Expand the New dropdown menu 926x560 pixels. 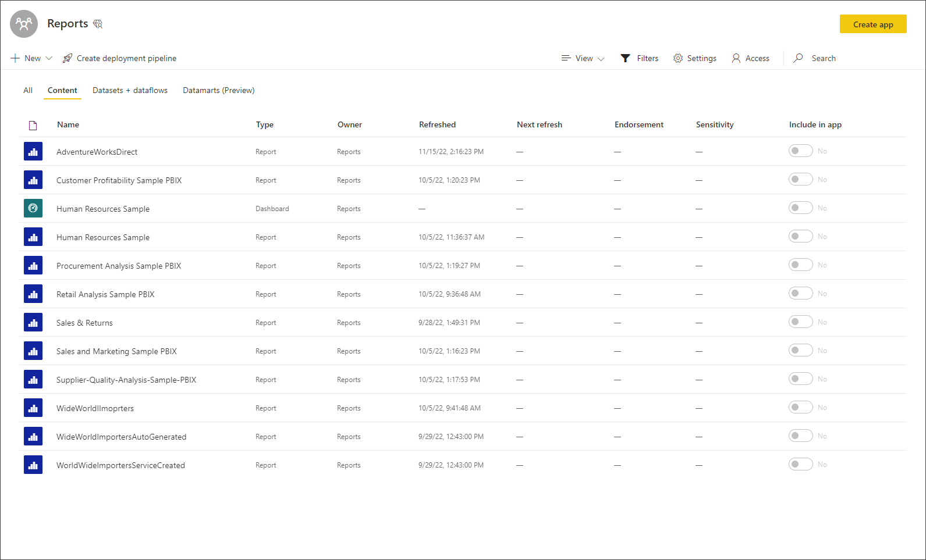(x=31, y=58)
